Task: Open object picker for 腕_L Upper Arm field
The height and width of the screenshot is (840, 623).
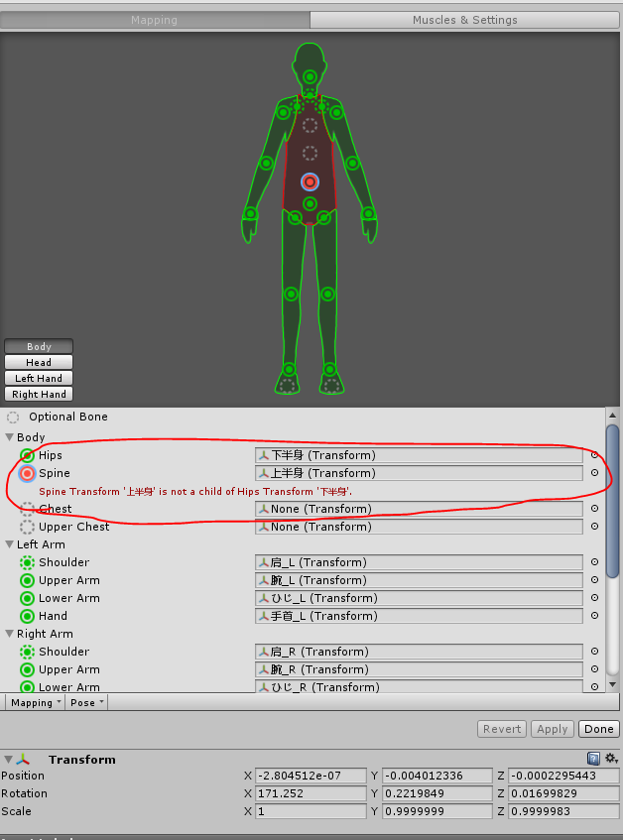Action: click(594, 579)
